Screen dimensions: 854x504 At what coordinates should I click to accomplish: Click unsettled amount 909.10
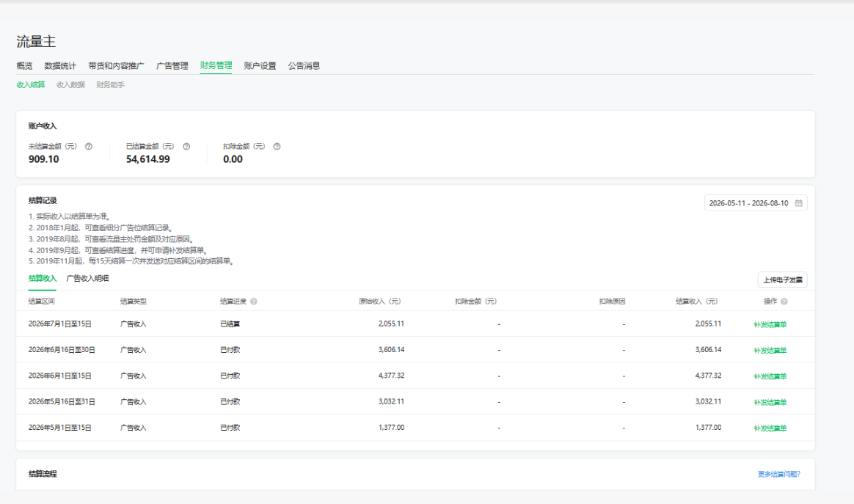tap(43, 159)
